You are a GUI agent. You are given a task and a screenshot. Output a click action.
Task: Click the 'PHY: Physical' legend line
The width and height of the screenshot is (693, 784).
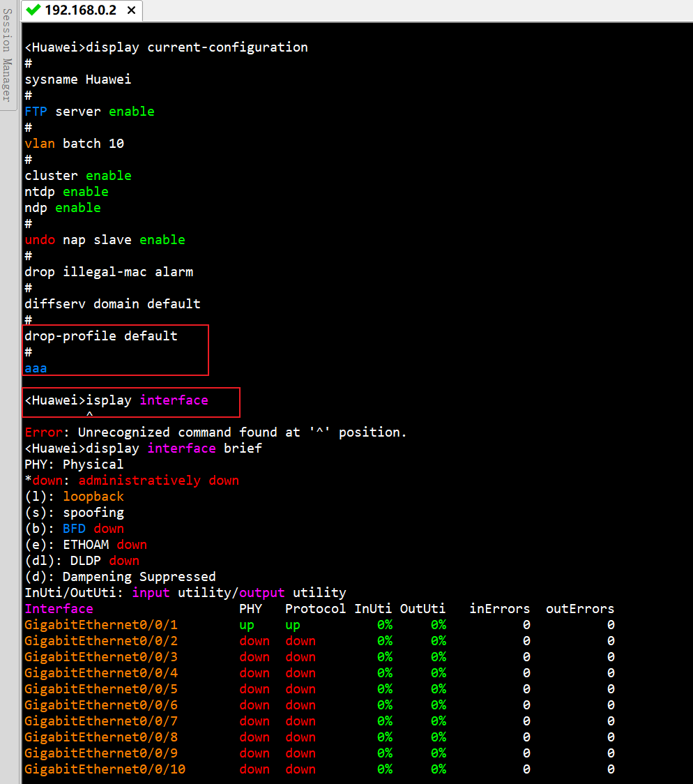(x=74, y=464)
